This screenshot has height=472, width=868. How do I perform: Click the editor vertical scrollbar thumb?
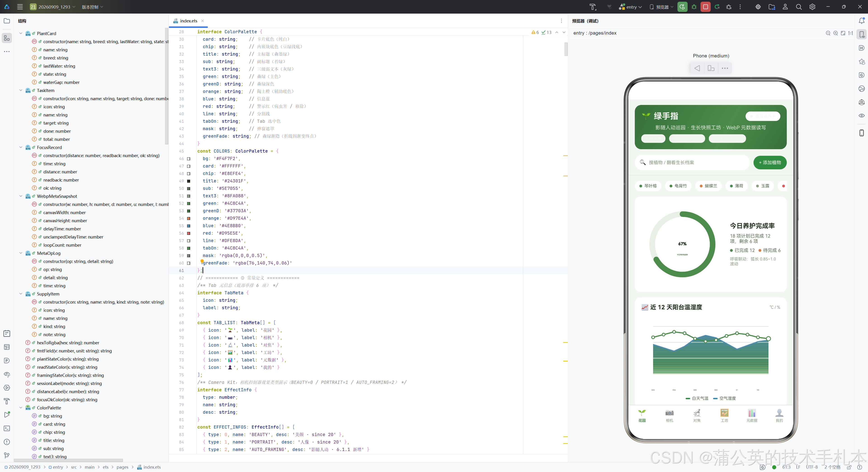coord(566,49)
